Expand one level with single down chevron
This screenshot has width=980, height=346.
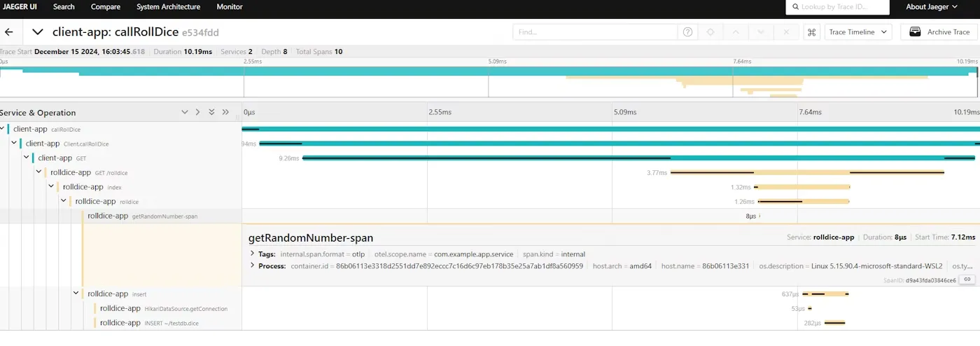pyautogui.click(x=185, y=112)
